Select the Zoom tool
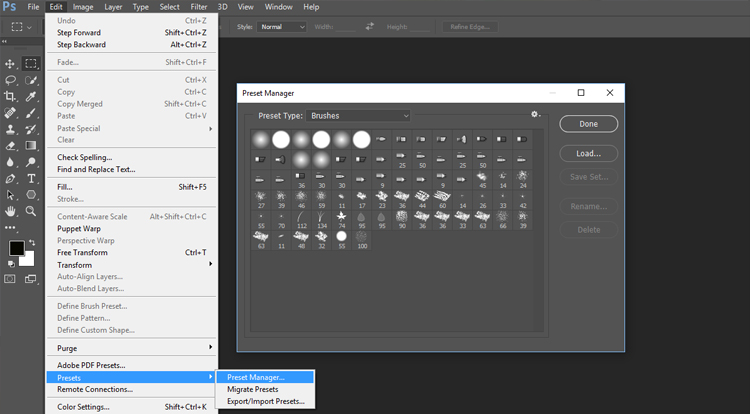750x414 pixels. (31, 211)
